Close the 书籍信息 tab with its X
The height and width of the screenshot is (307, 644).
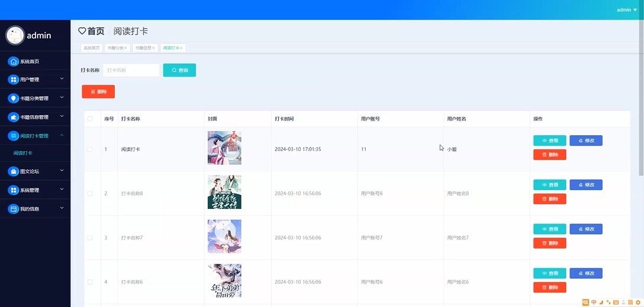154,48
